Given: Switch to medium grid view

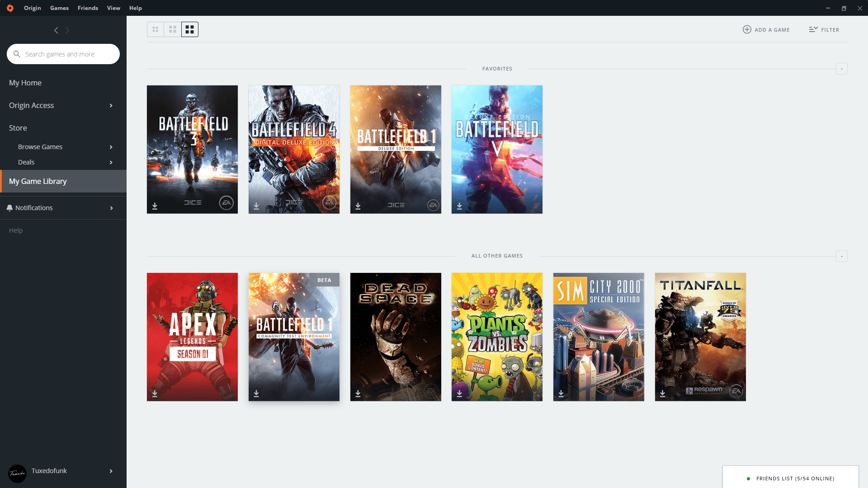Looking at the screenshot, I should [173, 29].
